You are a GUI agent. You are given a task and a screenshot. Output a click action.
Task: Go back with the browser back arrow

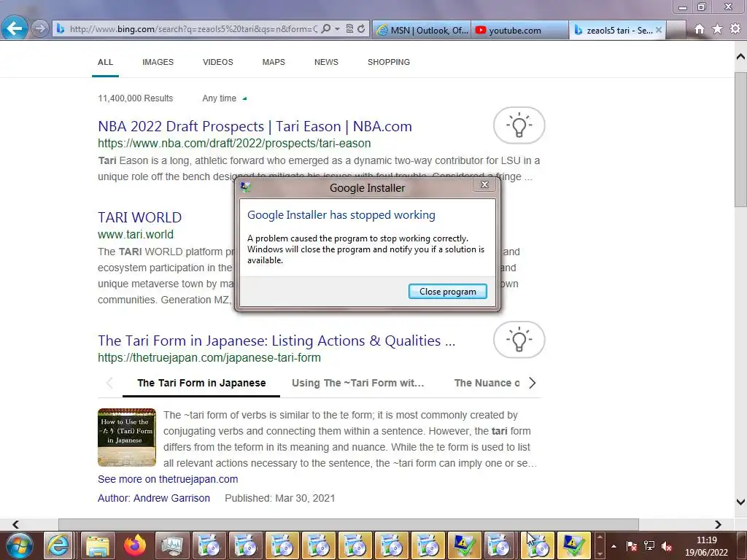(15, 28)
